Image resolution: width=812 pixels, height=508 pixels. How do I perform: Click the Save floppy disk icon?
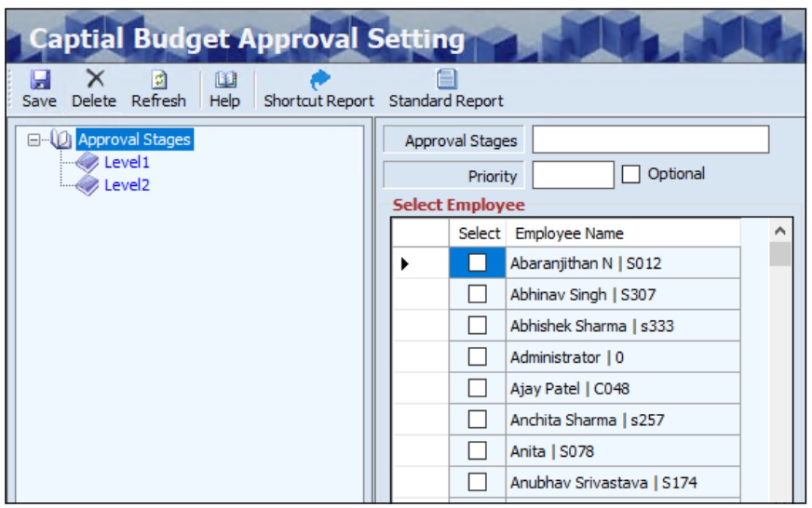click(x=39, y=80)
